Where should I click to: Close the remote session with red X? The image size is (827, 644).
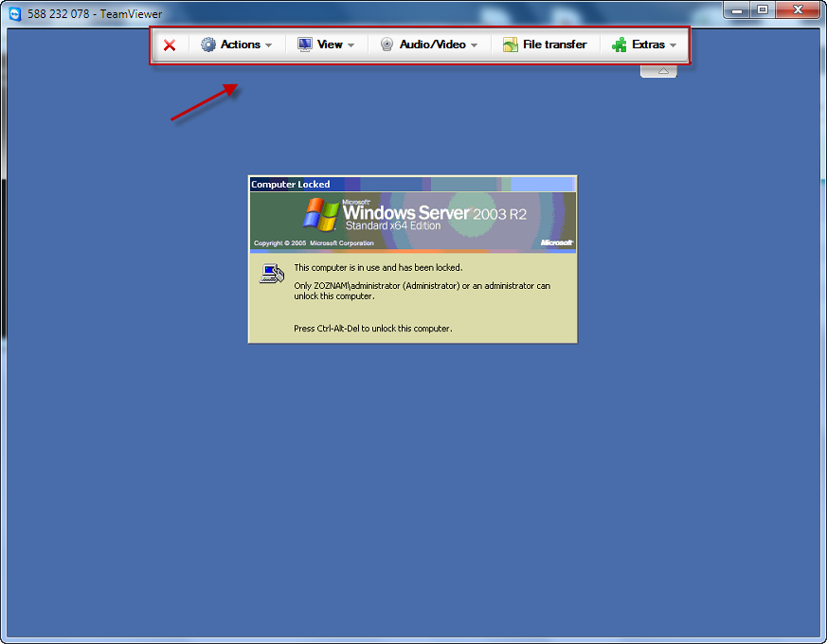coord(170,45)
